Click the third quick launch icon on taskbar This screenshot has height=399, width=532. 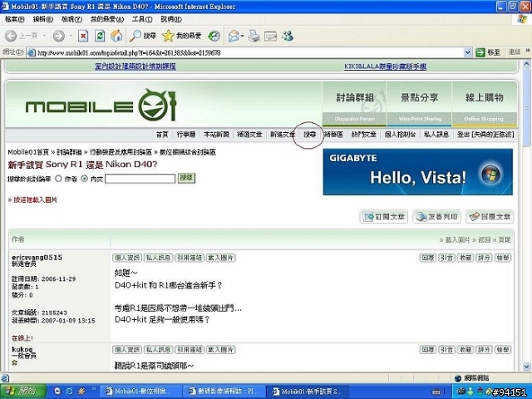(x=81, y=392)
